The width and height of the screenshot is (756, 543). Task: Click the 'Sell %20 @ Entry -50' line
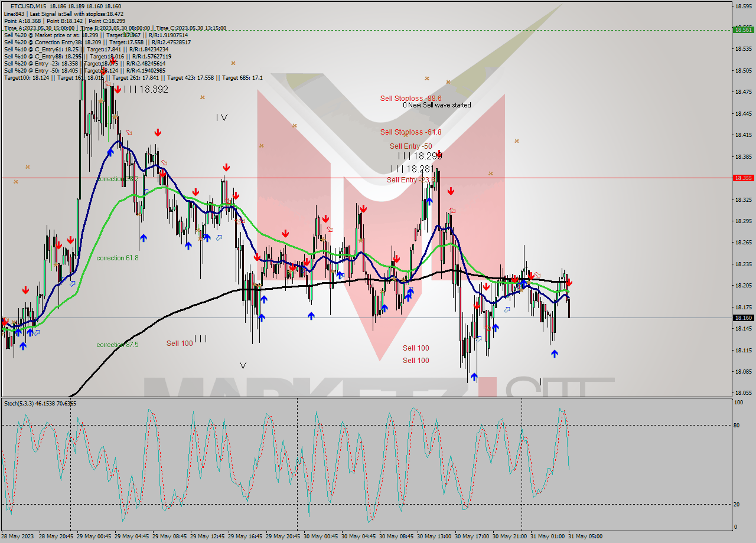tap(84, 71)
